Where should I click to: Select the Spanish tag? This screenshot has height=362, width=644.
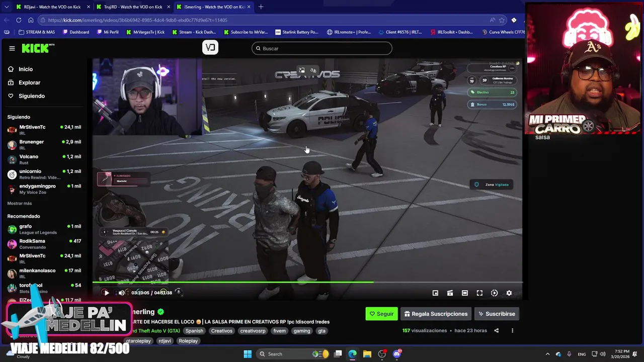click(x=194, y=331)
